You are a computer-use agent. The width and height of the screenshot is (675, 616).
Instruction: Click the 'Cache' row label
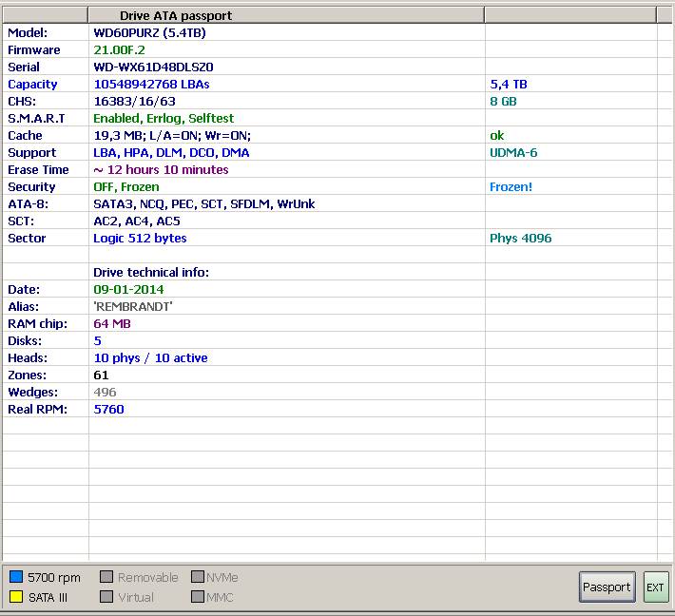pos(25,136)
